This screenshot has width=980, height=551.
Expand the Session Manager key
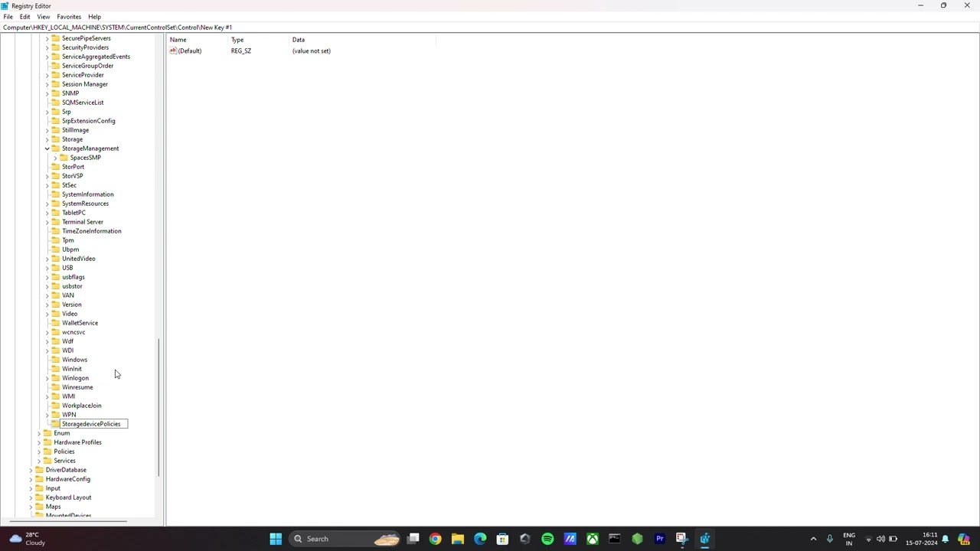coord(47,84)
